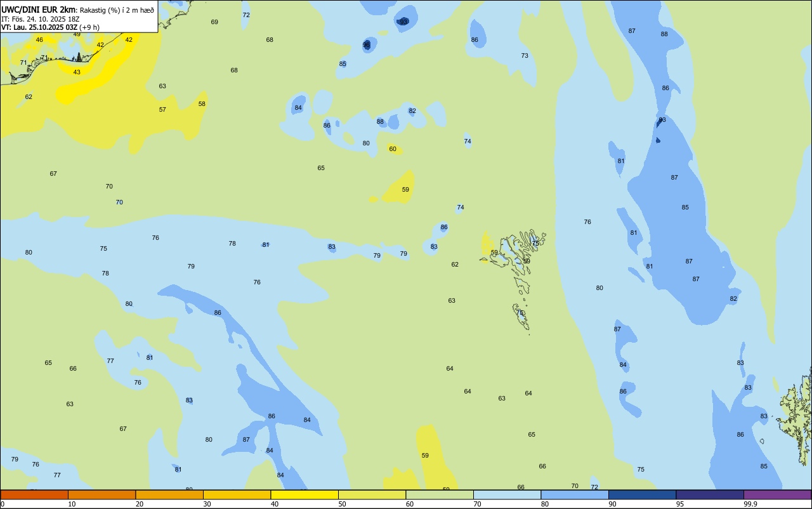
Task: Click the pale blue 70–80 legend swatch
Action: click(x=507, y=494)
